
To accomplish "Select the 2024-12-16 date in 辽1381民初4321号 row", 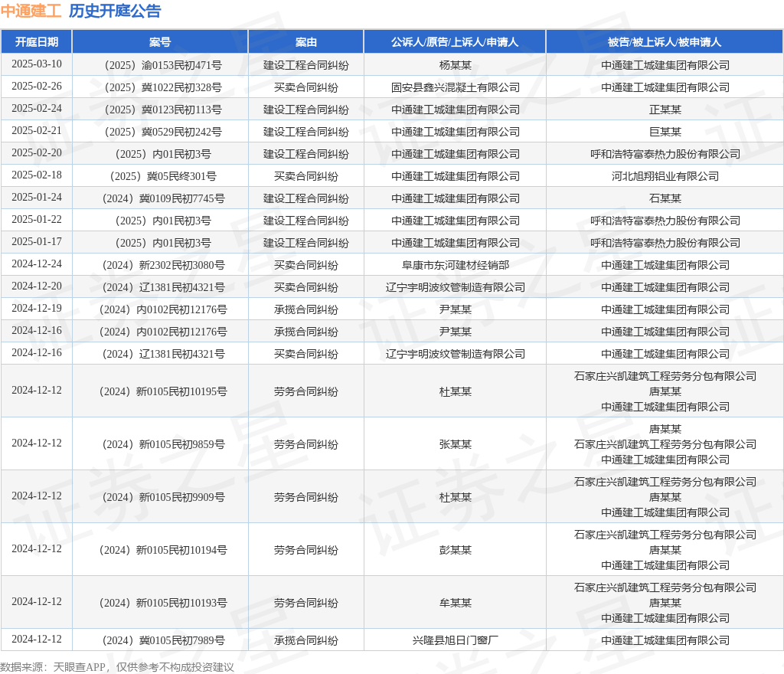I will pyautogui.click(x=37, y=352).
